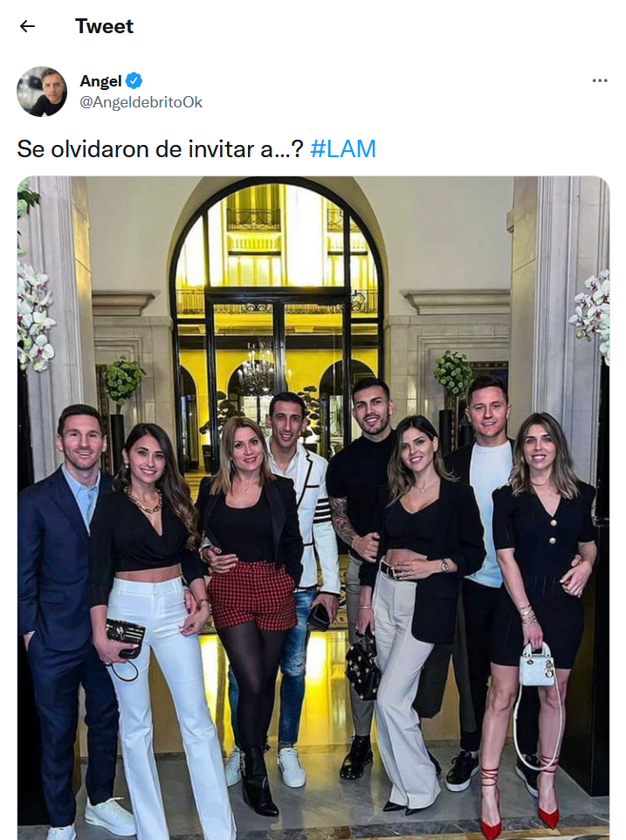Open the #LAM hashtag link
The height and width of the screenshot is (840, 626).
coord(343,148)
